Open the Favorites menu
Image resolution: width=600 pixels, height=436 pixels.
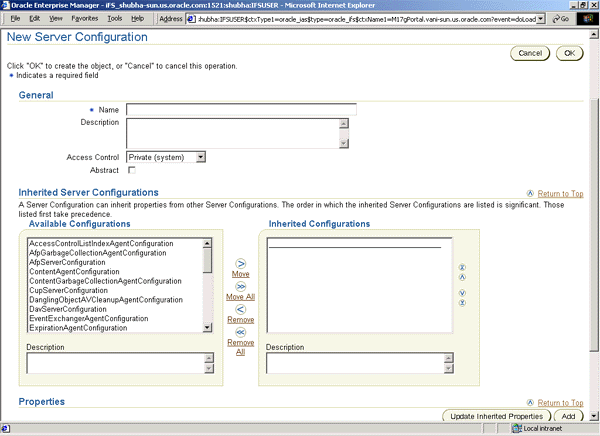(x=85, y=18)
